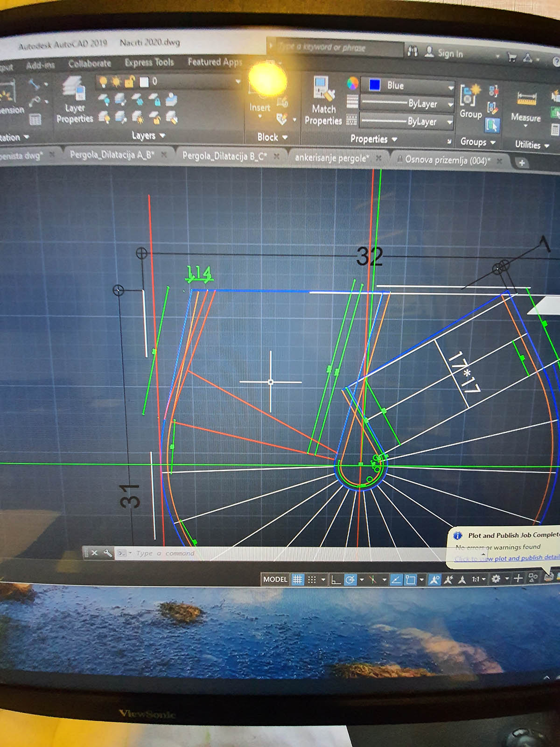Open the Collaborate ribbon tab
Image resolution: width=560 pixels, height=747 pixels.
[90, 63]
